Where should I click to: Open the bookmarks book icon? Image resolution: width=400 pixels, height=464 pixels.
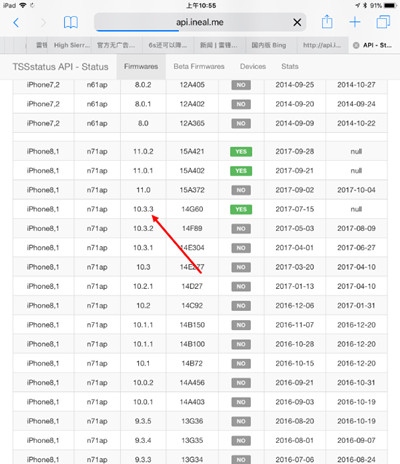pos(71,22)
